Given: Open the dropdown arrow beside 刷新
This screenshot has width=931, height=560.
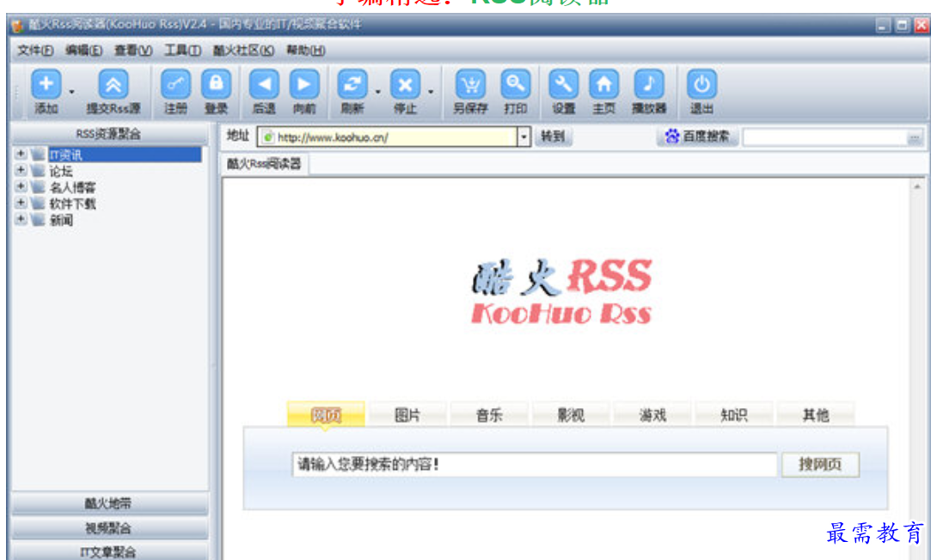Looking at the screenshot, I should (x=377, y=92).
